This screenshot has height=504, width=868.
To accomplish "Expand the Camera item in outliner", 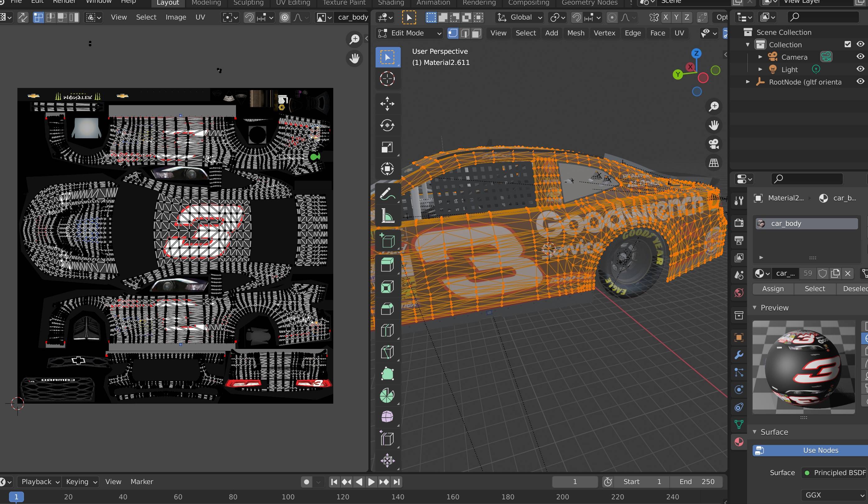I will [x=760, y=57].
